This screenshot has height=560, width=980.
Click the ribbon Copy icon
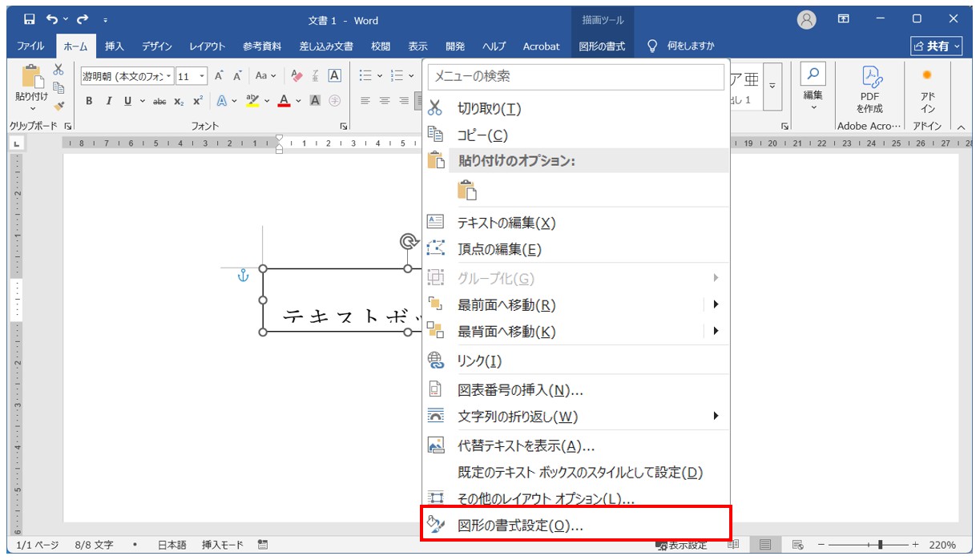click(58, 88)
